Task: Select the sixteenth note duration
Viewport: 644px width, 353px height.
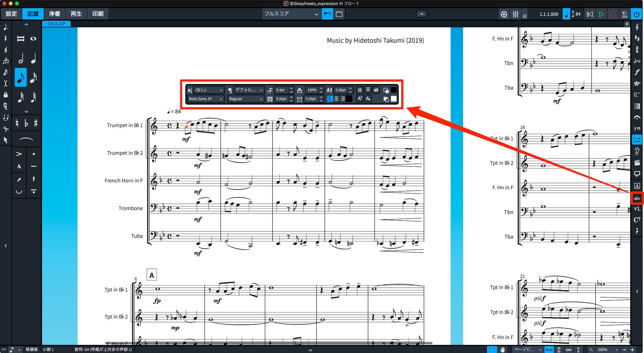Action: (x=34, y=77)
